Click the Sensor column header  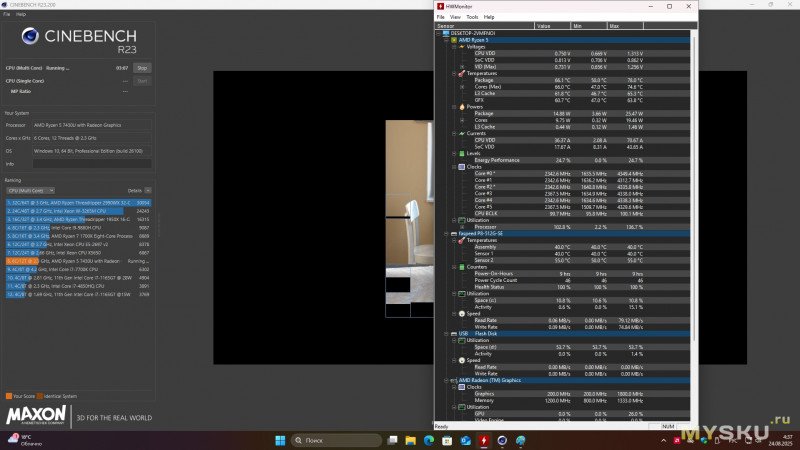coord(485,26)
